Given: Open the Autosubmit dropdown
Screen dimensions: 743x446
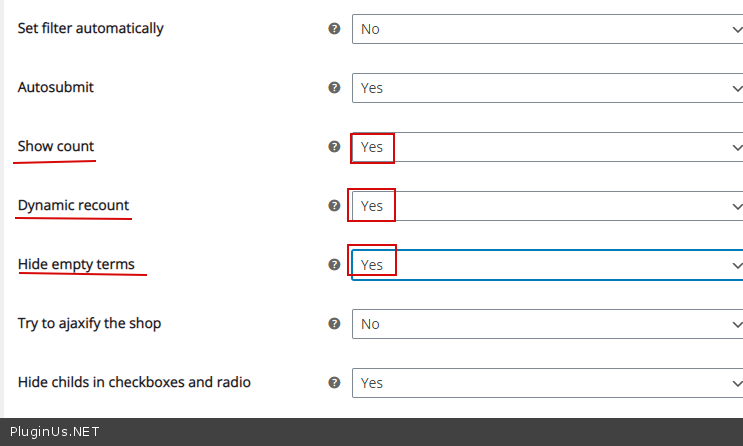Looking at the screenshot, I should [546, 88].
